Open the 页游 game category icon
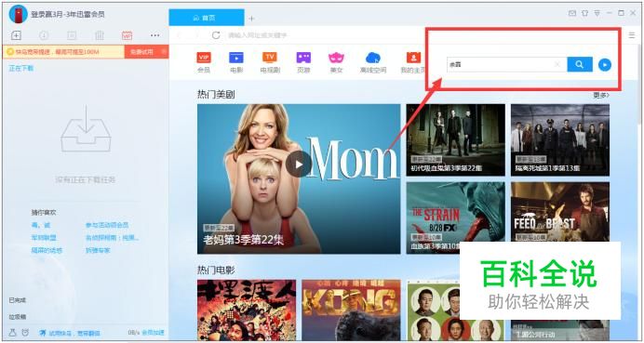Image resolution: width=644 pixels, height=343 pixels. pos(303,62)
